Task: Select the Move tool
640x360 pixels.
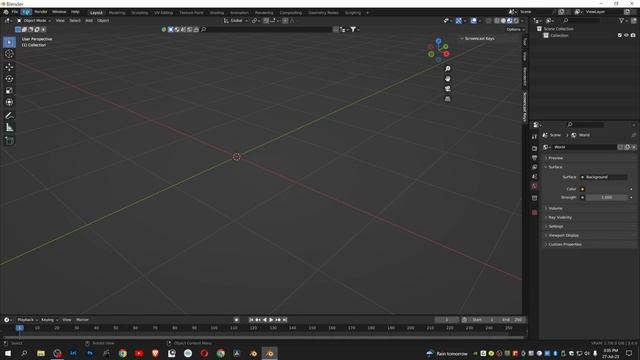Action: coord(9,67)
